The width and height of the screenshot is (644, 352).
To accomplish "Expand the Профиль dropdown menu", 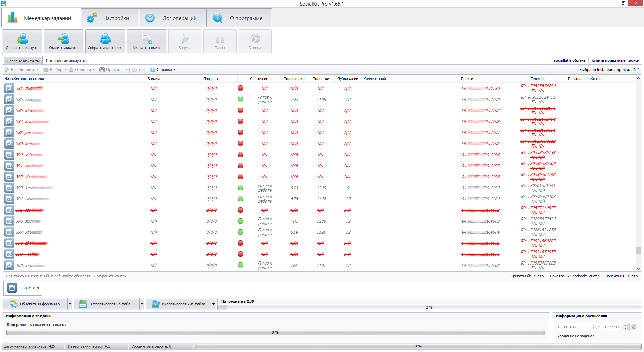I will 126,70.
